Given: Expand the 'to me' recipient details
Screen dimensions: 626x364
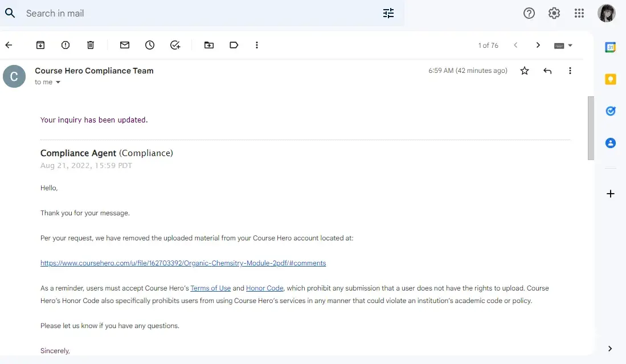Looking at the screenshot, I should tap(58, 83).
